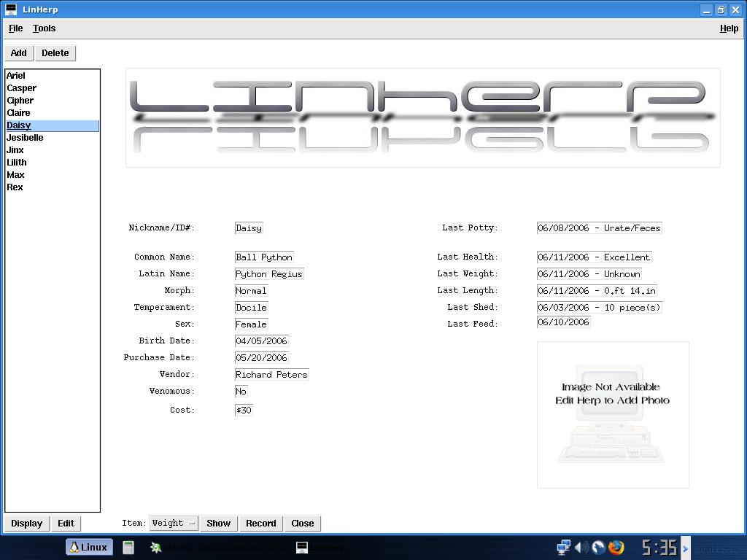747x560 pixels.
Task: Launch the calculator icon in taskbar
Action: tap(128, 547)
